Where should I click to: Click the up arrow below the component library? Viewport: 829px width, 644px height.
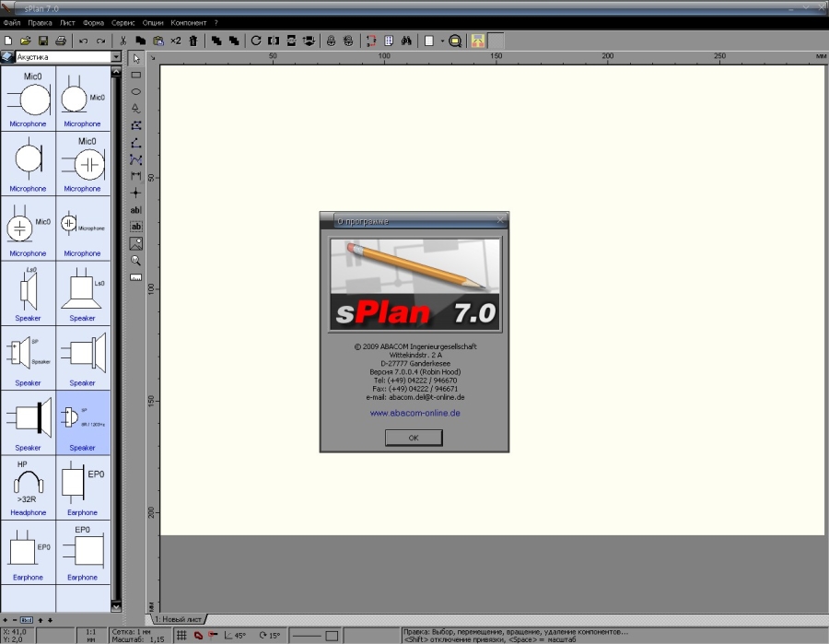pos(41,620)
